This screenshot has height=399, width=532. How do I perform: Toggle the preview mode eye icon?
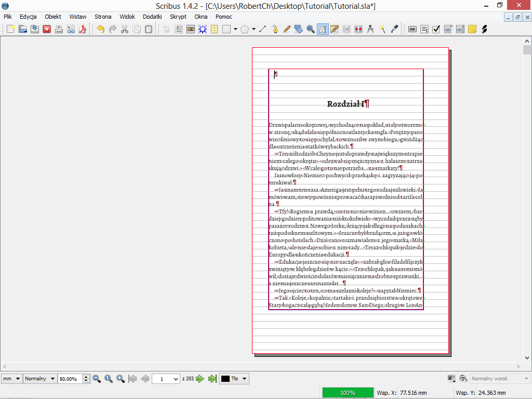[463, 379]
